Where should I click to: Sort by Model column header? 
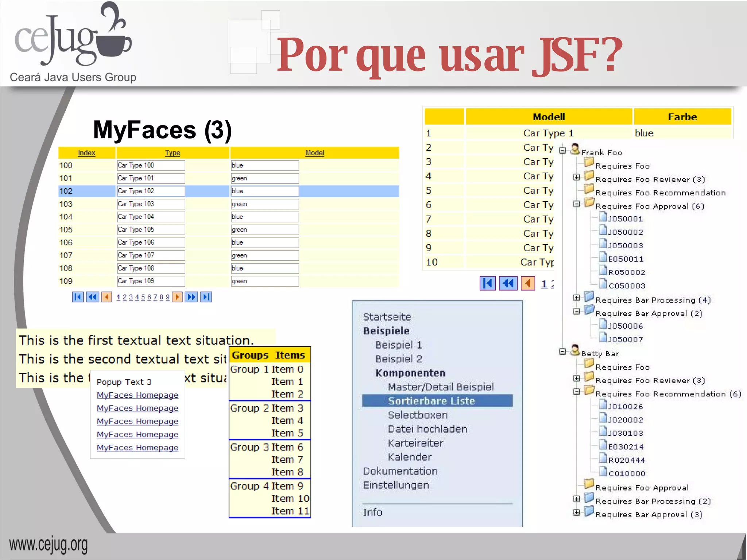pyautogui.click(x=314, y=153)
